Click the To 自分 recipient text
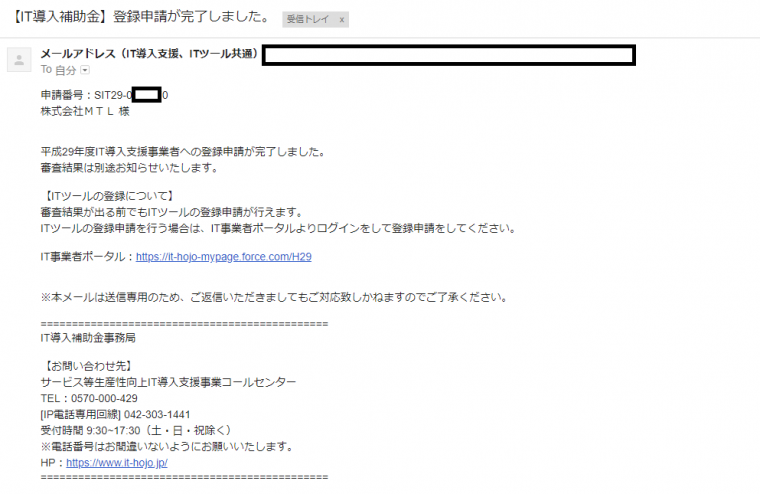This screenshot has width=760, height=494. [58, 70]
